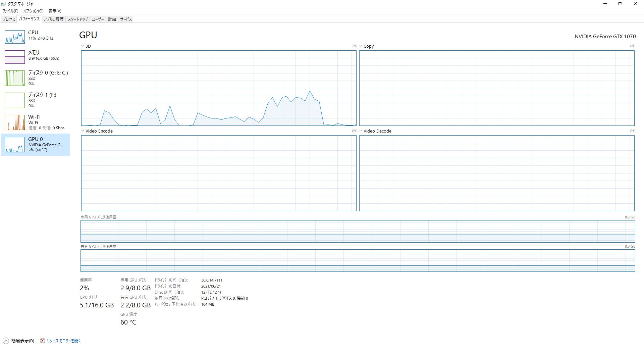644x349 pixels.
Task: Click the PCI バス 1 location value
Action: (x=224, y=298)
